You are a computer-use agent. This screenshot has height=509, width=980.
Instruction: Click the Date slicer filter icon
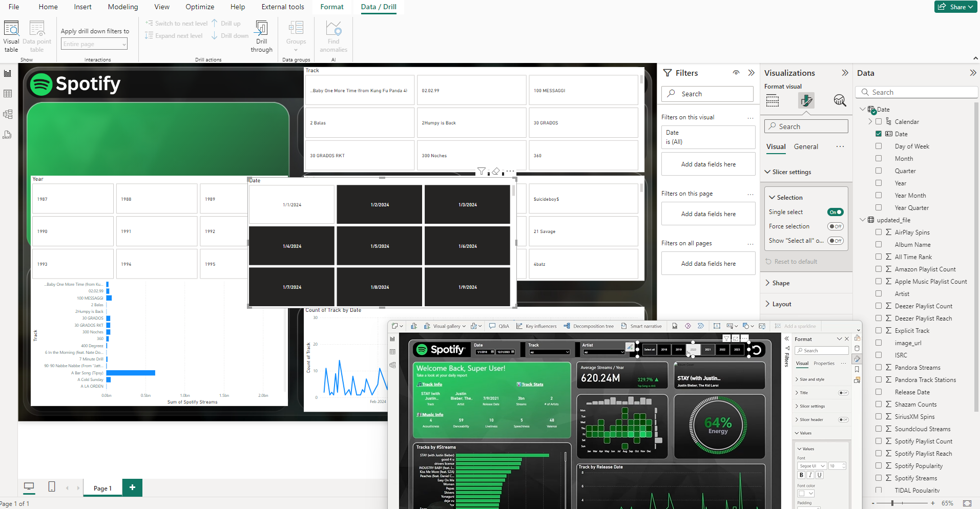point(482,171)
